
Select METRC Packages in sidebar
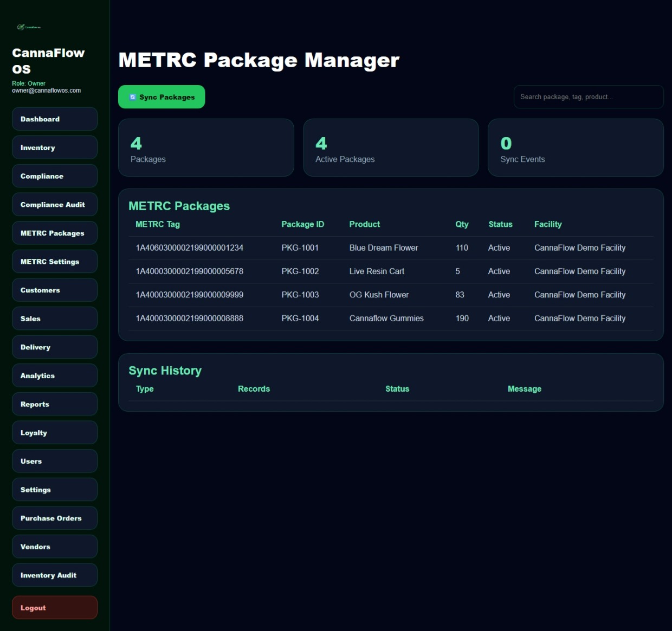pos(55,233)
